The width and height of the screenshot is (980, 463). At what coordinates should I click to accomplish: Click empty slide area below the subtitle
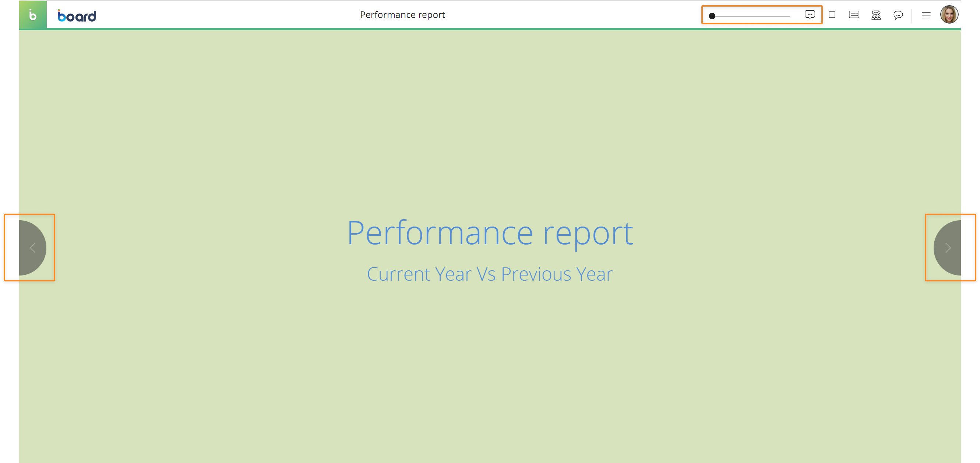[490, 362]
